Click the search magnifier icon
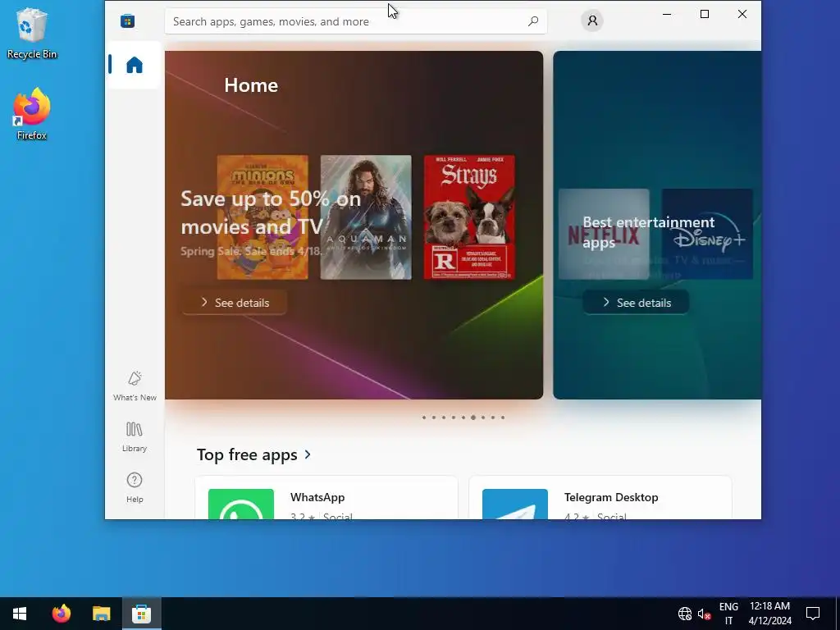The width and height of the screenshot is (840, 630). (533, 21)
